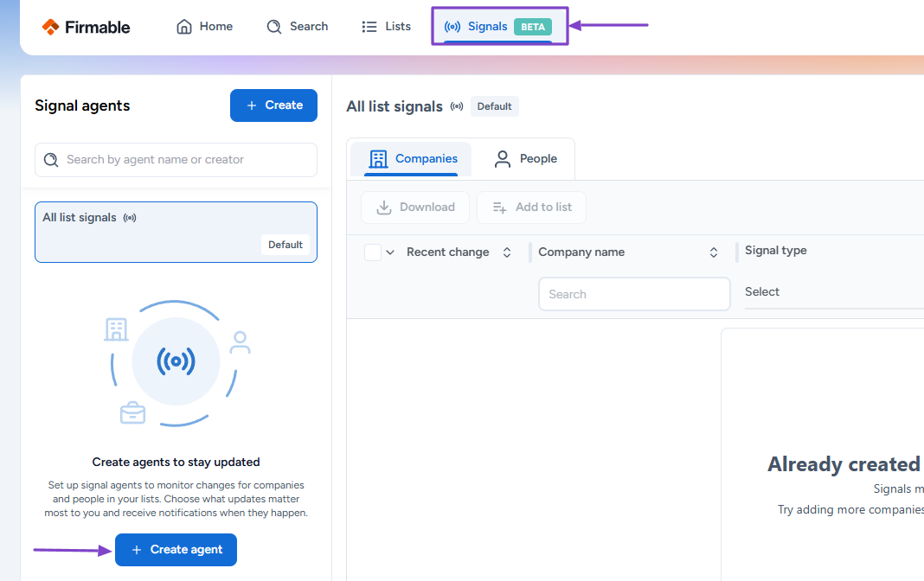Image resolution: width=924 pixels, height=581 pixels.
Task: Open the Signals BETA tab
Action: pyautogui.click(x=499, y=27)
